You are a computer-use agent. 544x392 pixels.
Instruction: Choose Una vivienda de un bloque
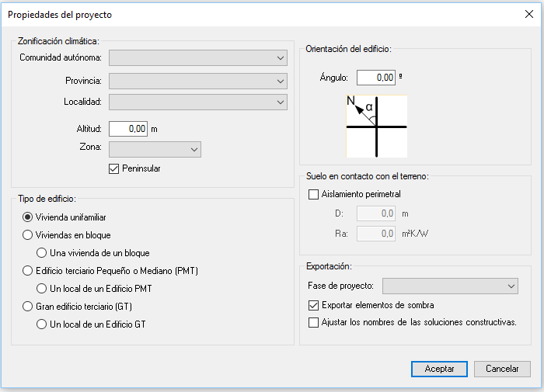click(42, 253)
